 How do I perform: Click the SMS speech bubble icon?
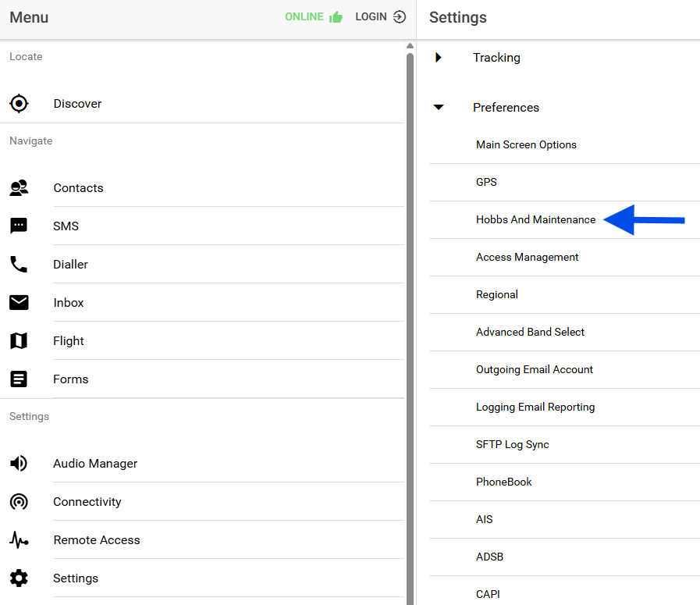coord(19,226)
